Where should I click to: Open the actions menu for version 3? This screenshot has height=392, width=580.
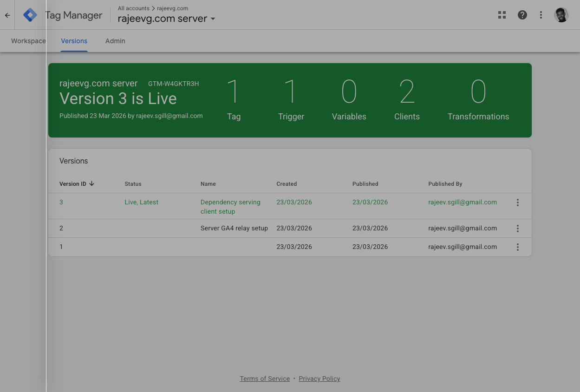tap(517, 203)
